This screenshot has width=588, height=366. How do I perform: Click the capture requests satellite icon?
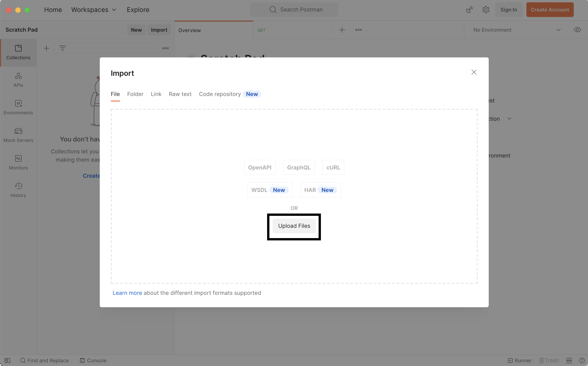pyautogui.click(x=469, y=10)
